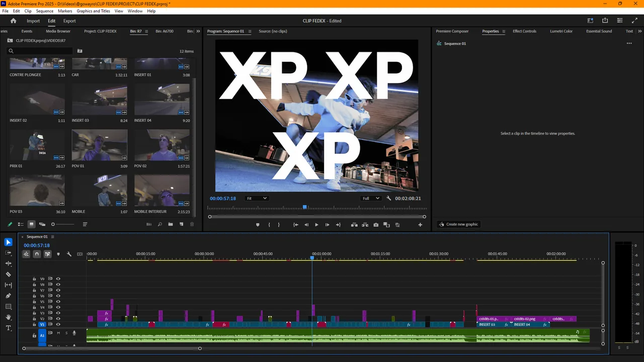This screenshot has width=644, height=362.
Task: Toggle Snap in Timeline magnet
Action: point(37,254)
